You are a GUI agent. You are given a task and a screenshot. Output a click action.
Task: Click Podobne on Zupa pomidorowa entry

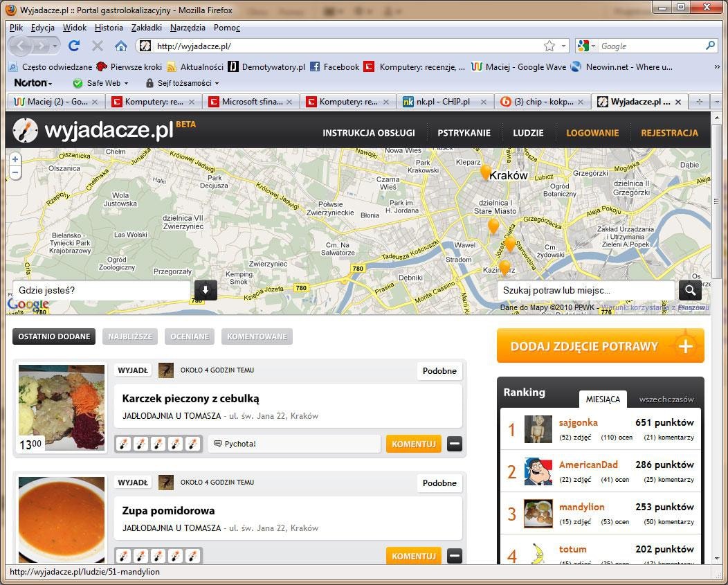[439, 483]
